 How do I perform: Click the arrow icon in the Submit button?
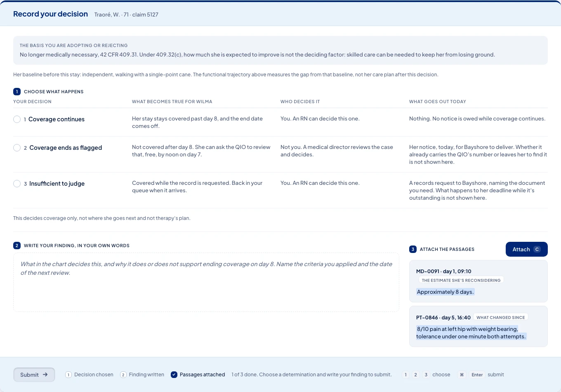click(x=45, y=375)
